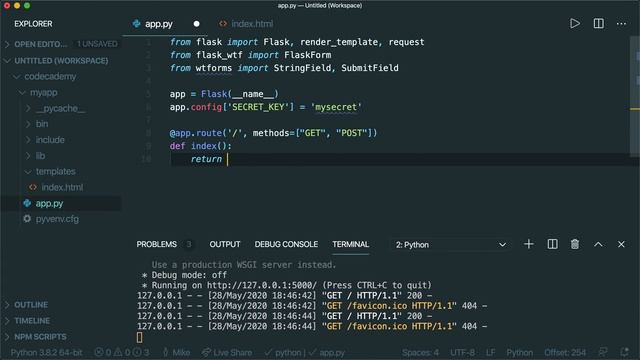
Task: Change encoding via 'UTF-8' status item
Action: (x=462, y=352)
